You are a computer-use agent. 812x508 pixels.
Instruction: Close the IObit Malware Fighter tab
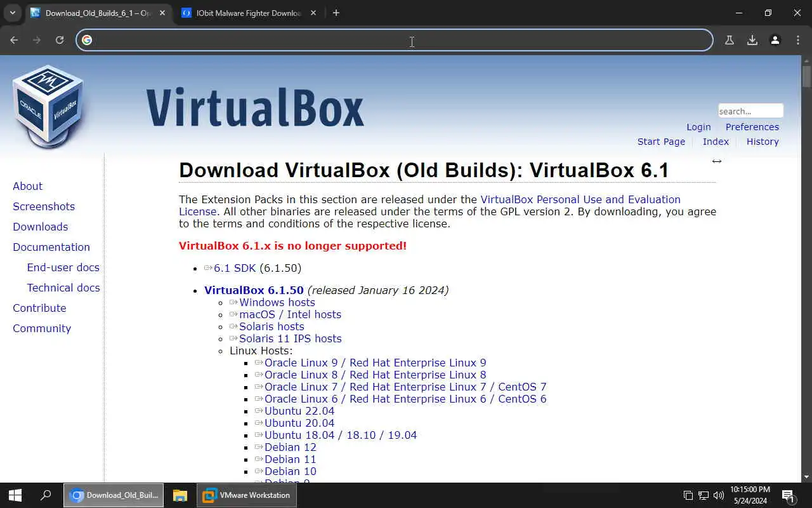click(x=313, y=13)
